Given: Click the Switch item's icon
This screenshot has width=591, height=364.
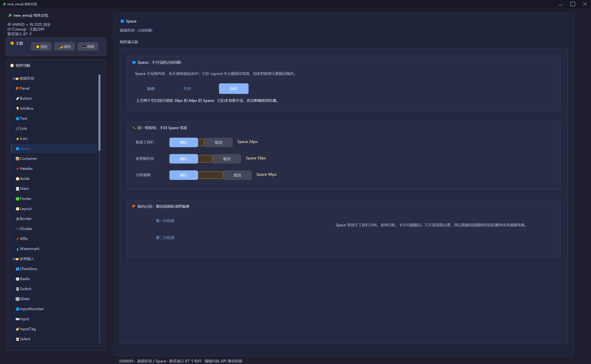Looking at the screenshot, I should [x=17, y=289].
